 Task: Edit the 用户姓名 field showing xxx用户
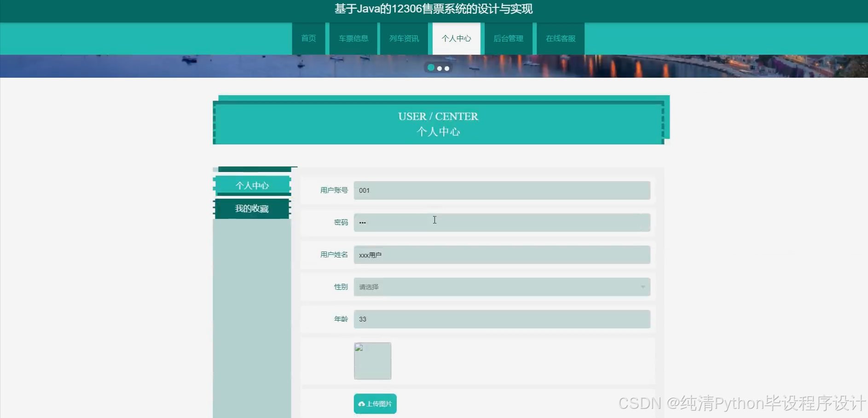[x=501, y=254]
